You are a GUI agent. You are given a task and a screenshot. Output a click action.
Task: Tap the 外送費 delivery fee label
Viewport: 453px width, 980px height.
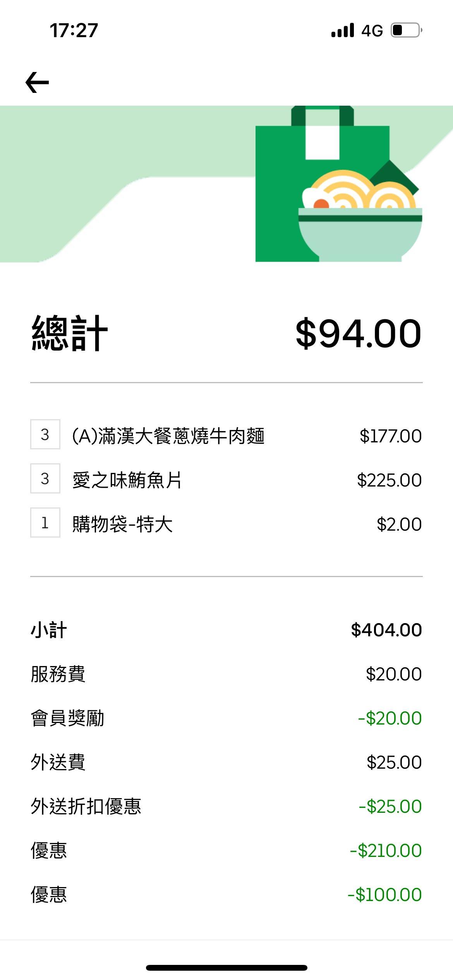[58, 762]
